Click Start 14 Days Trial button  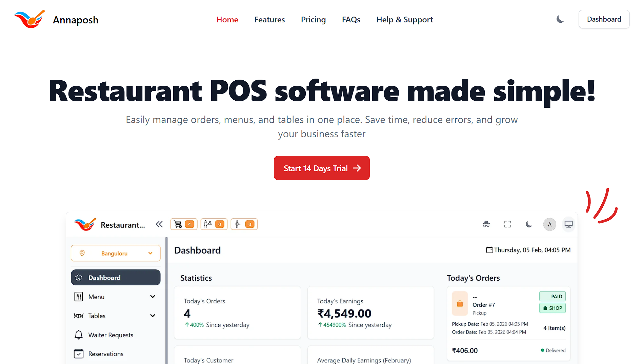click(x=321, y=168)
